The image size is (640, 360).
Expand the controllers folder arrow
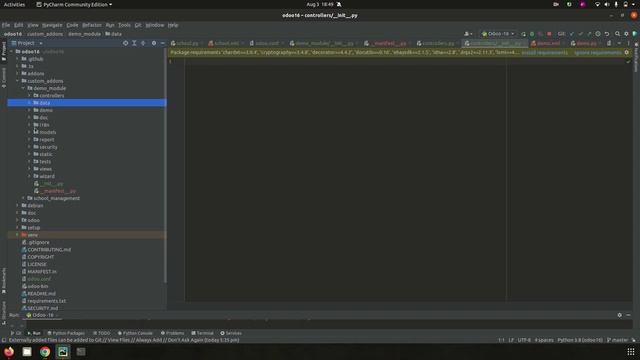(x=29, y=96)
